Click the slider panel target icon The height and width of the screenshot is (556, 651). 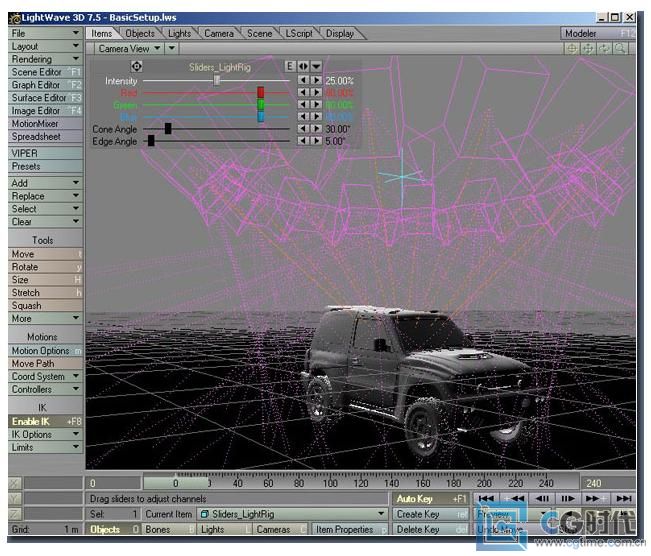137,66
